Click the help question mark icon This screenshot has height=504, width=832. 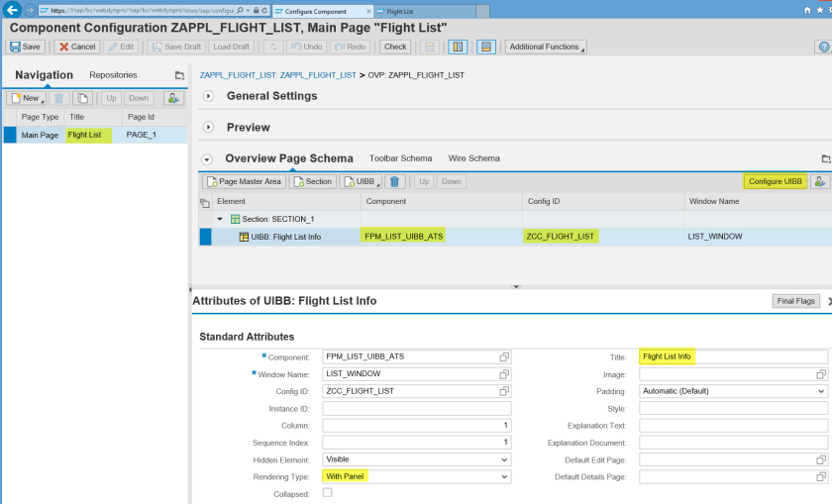[822, 47]
